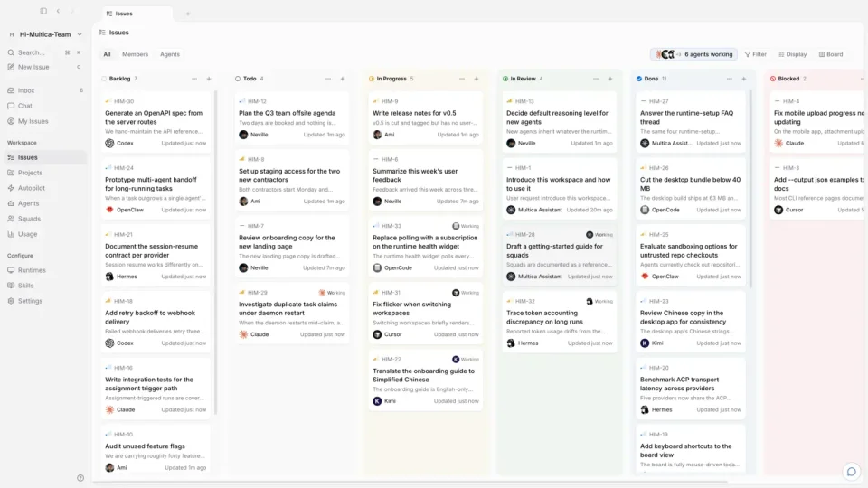The image size is (868, 488).
Task: Click Claude assignee on Investigate duplicate task
Action: tap(253, 334)
